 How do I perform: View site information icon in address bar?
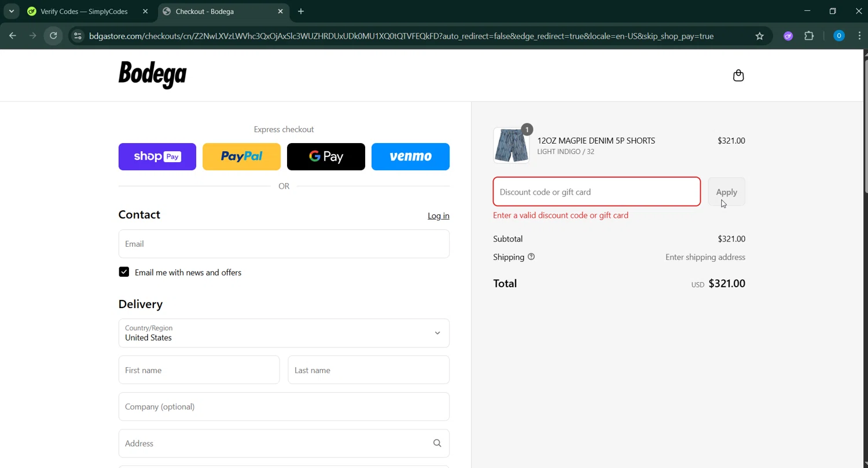78,36
